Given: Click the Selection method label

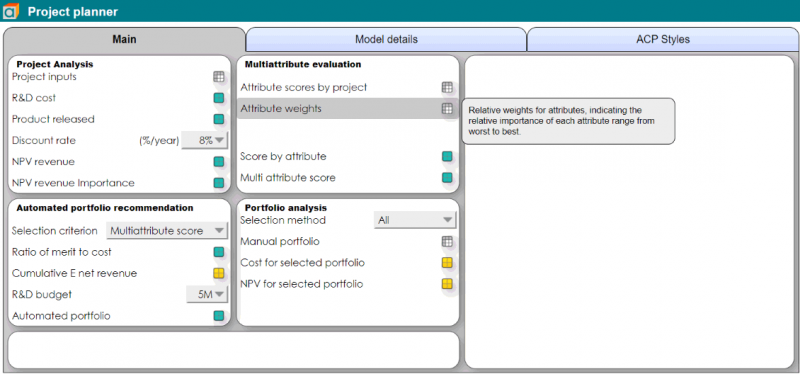Looking at the screenshot, I should 283,220.
